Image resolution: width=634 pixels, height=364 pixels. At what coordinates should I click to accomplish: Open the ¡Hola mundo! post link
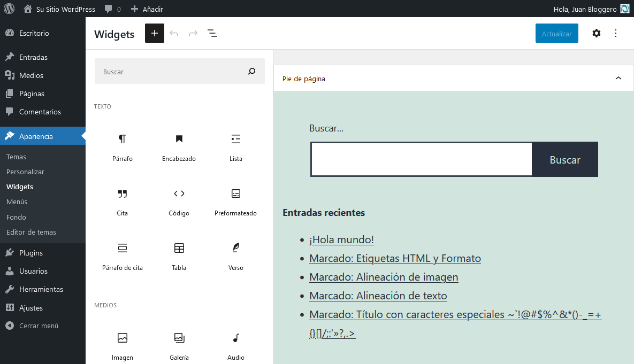[341, 239]
